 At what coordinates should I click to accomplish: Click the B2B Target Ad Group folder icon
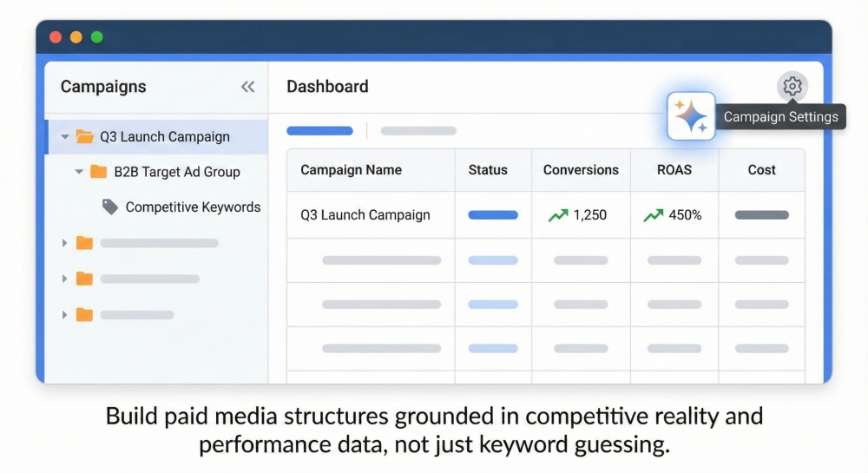click(98, 172)
